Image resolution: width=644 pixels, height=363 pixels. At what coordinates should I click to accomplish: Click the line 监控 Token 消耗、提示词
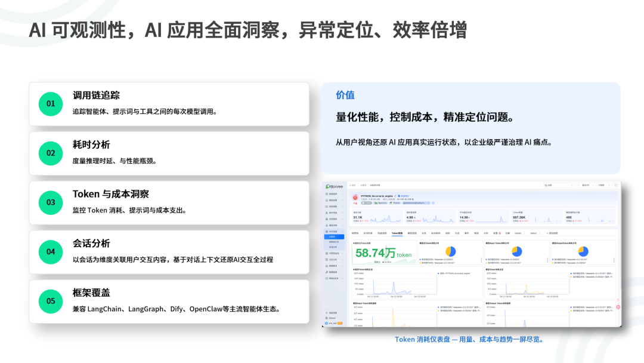(129, 210)
